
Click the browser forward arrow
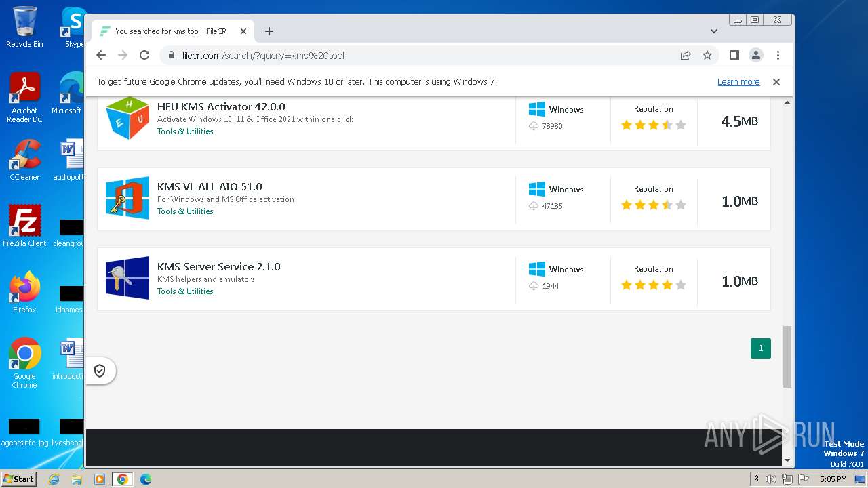pos(123,55)
